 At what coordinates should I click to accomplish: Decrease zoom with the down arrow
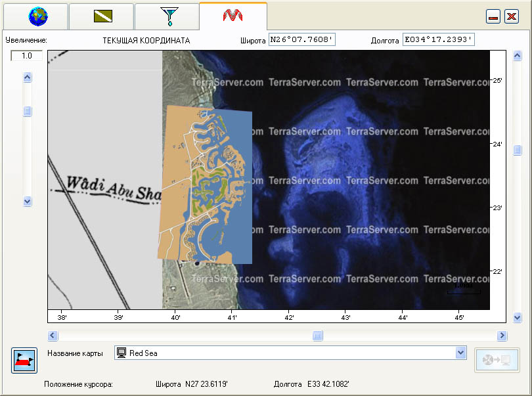28,201
